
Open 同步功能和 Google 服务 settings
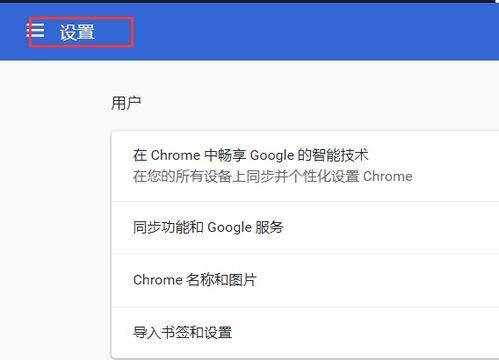305,228
